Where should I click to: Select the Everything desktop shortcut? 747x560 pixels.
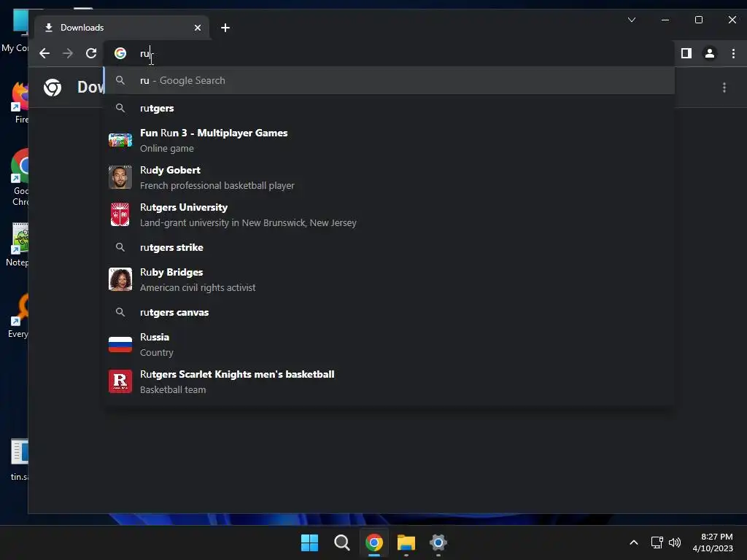tap(18, 316)
